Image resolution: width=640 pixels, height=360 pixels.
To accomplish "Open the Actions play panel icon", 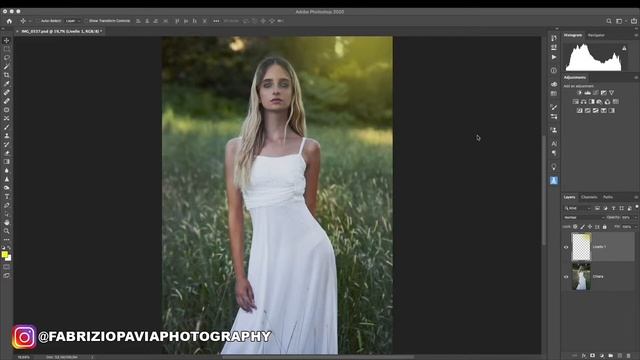I will [554, 57].
